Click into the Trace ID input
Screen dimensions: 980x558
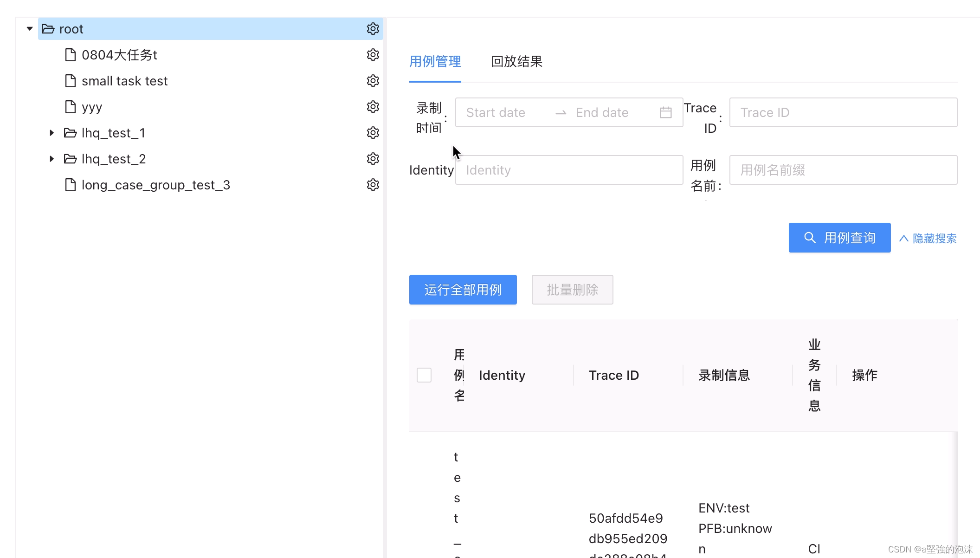tap(844, 112)
